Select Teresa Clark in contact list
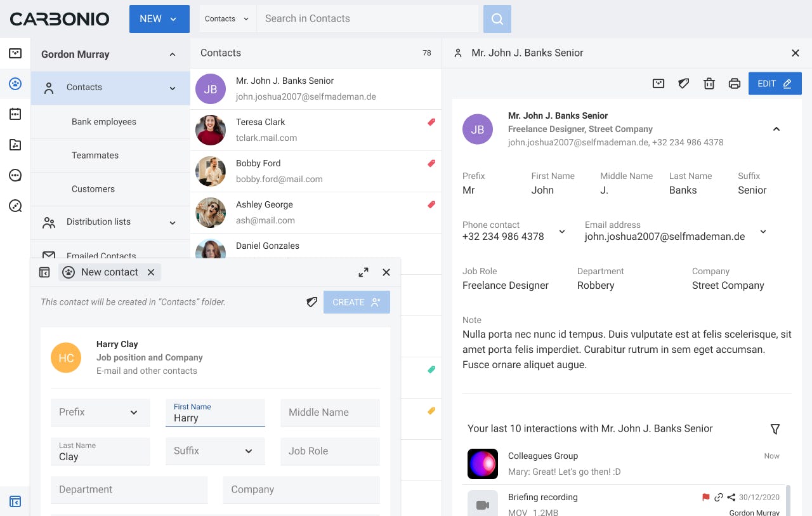812x516 pixels. 316,130
